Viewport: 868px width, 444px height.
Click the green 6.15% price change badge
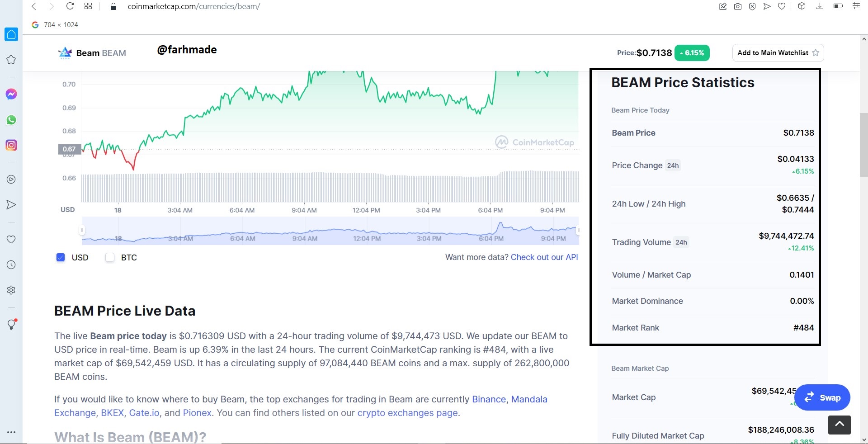pos(692,53)
